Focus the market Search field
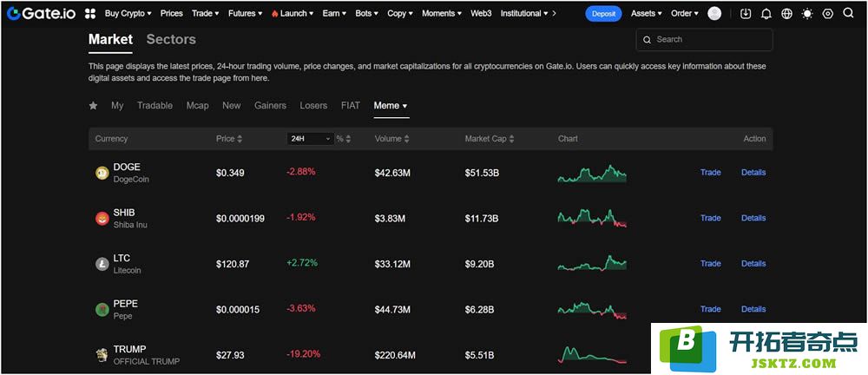 pyautogui.click(x=704, y=40)
